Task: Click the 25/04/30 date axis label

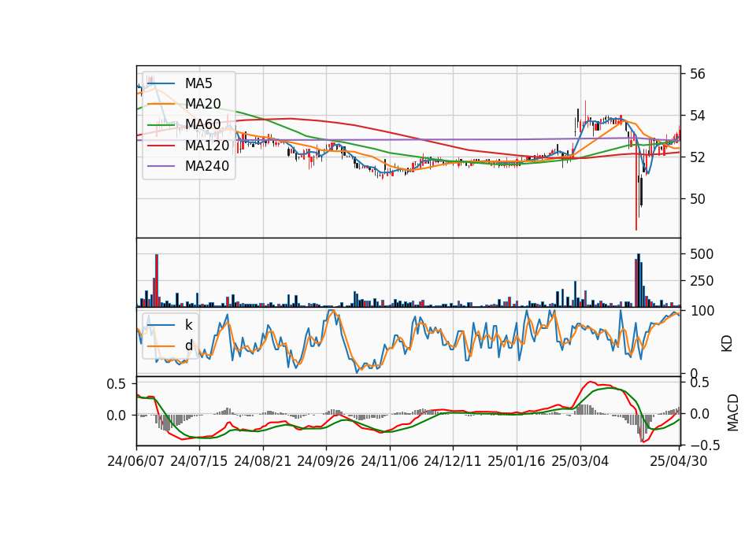Action: point(678,461)
